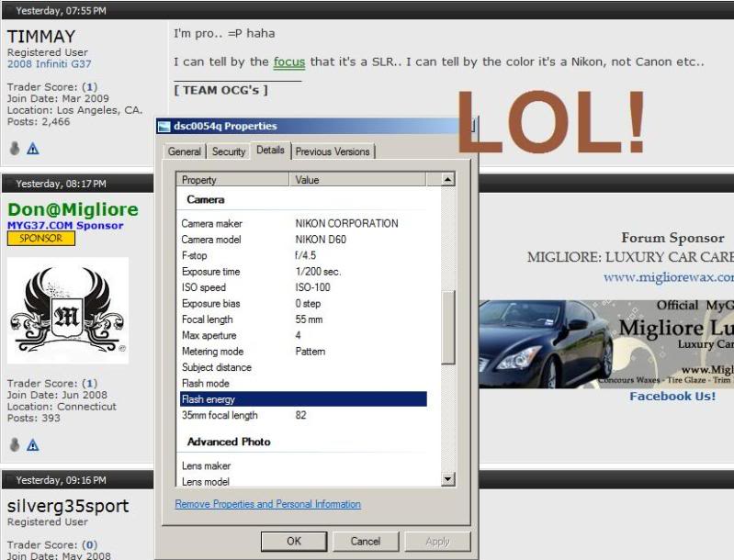The height and width of the screenshot is (560, 734).
Task: Open the 2008 Infiniti G37 link
Action: (x=50, y=64)
